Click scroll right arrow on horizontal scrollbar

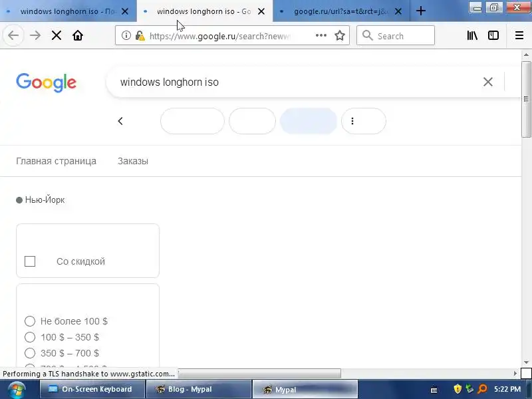(515, 374)
